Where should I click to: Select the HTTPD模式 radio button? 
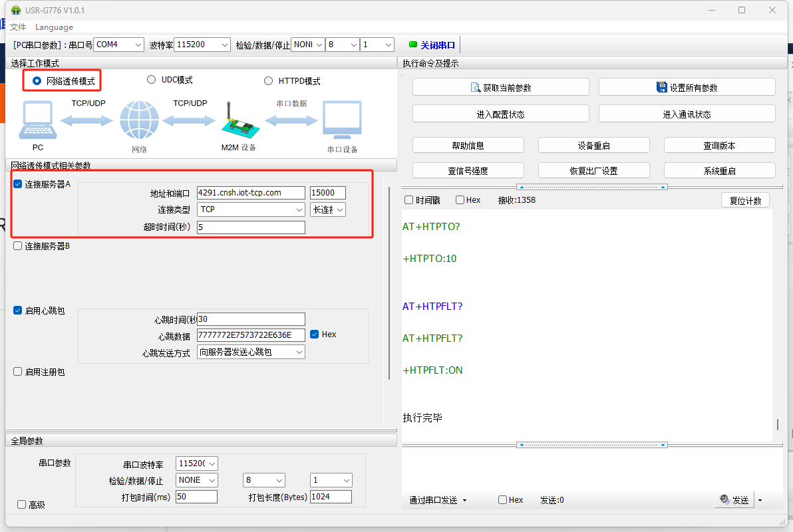(269, 81)
